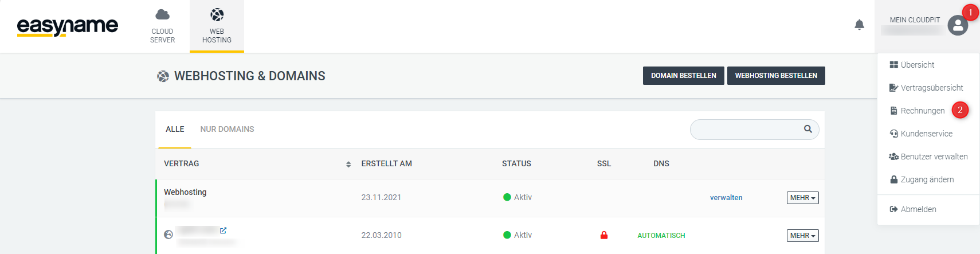Click the user profile avatar icon
980x254 pixels.
pos(958,25)
